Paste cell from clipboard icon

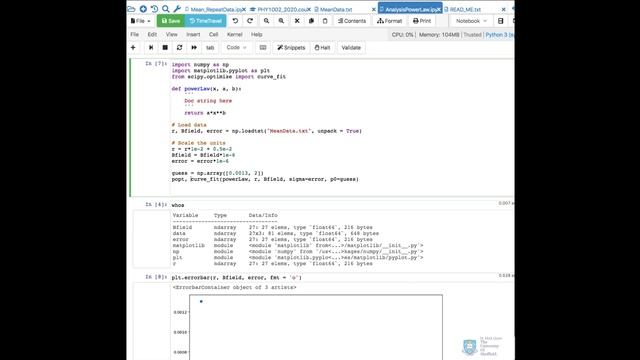[325, 21]
